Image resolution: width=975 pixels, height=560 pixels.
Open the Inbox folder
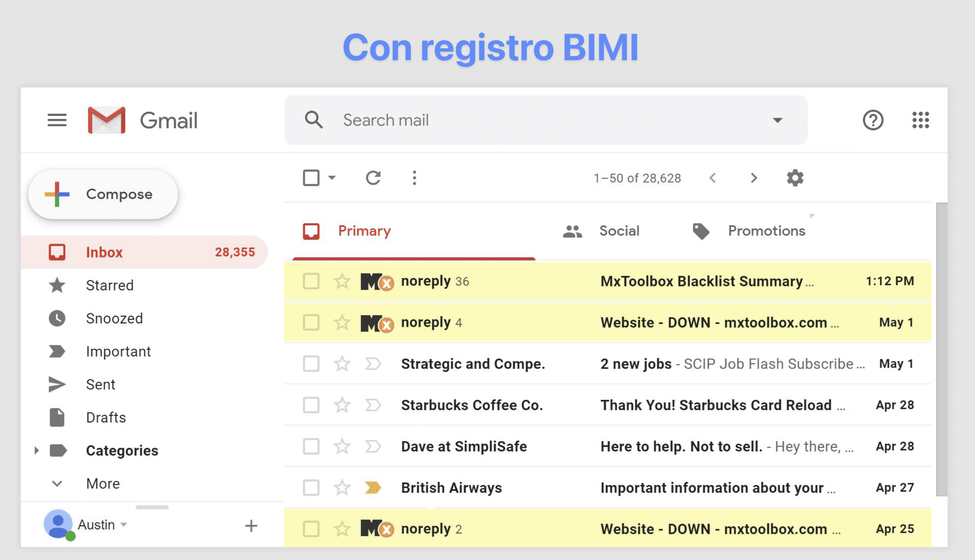pyautogui.click(x=144, y=252)
